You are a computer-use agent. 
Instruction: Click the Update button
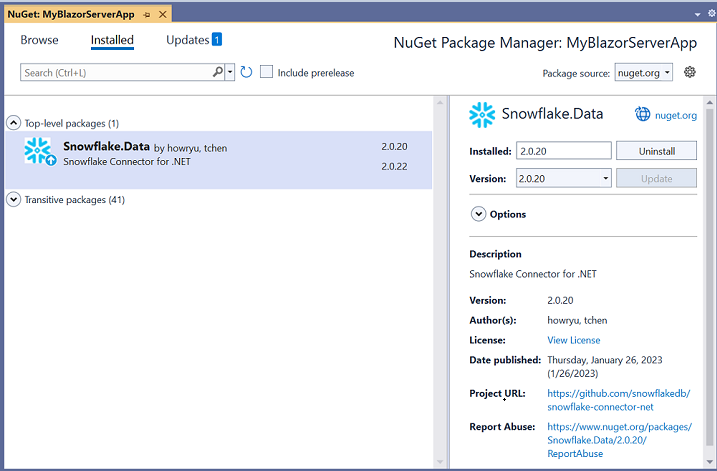pyautogui.click(x=656, y=178)
